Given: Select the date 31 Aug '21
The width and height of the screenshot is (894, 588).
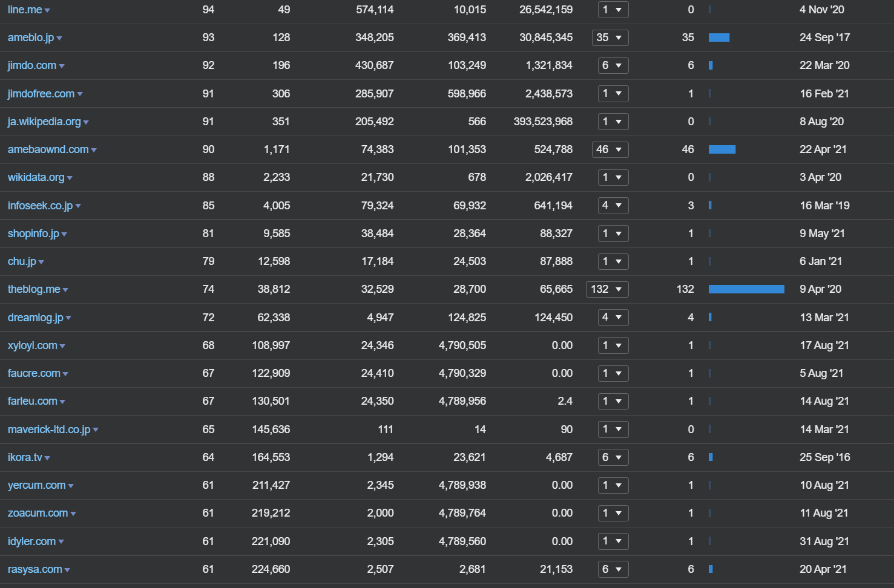Looking at the screenshot, I should [x=824, y=541].
